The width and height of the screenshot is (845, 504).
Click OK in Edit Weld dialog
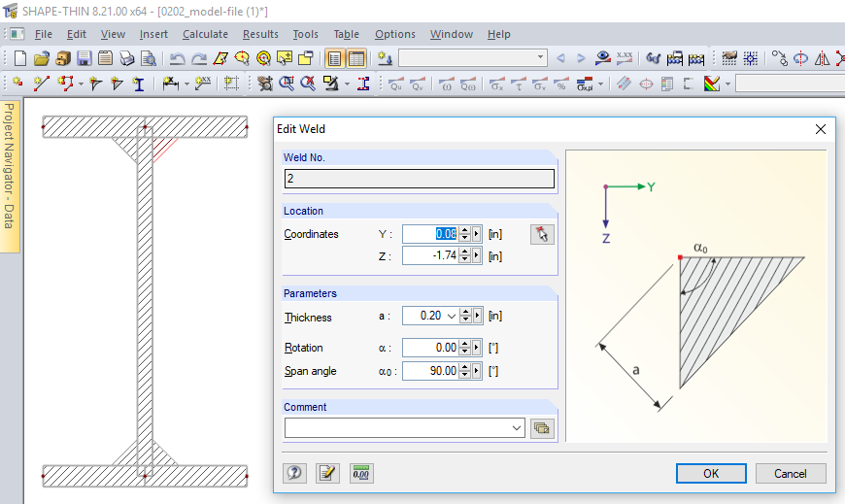pyautogui.click(x=711, y=473)
